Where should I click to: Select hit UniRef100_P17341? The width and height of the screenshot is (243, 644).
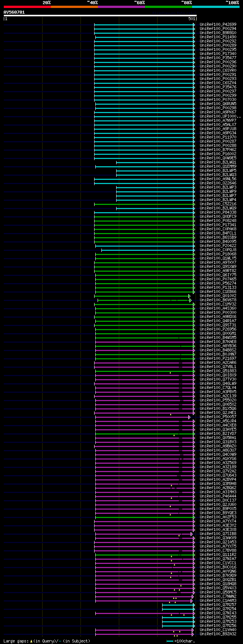click(x=218, y=225)
